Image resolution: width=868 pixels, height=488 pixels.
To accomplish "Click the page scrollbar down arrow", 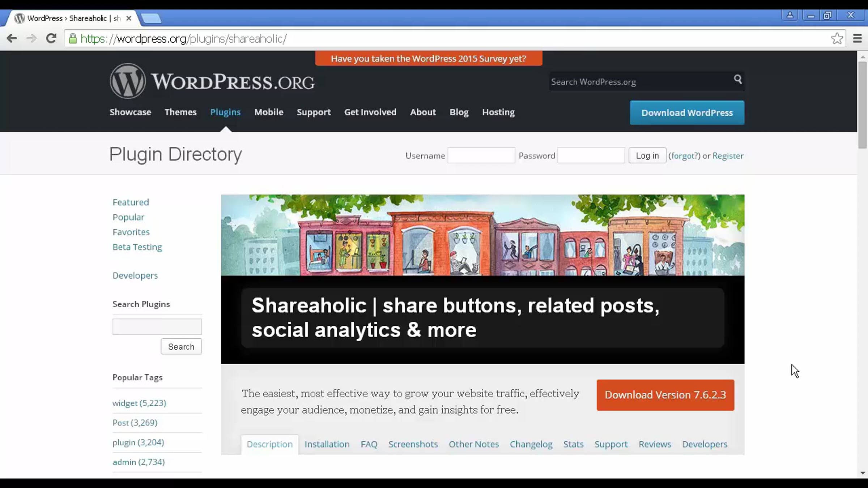I will click(863, 473).
